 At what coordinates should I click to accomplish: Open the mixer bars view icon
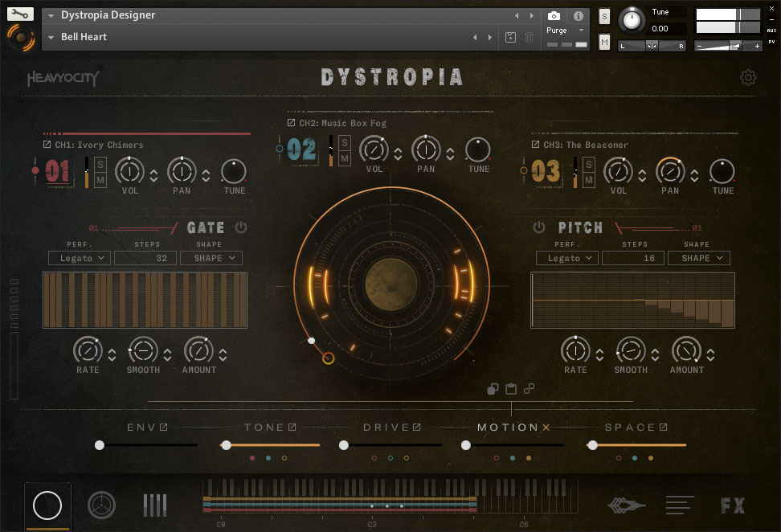155,505
